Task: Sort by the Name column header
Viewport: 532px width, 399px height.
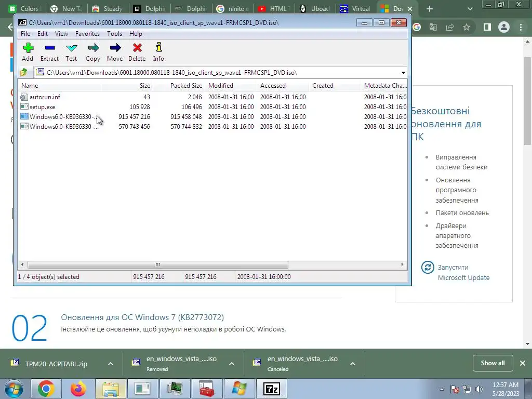Action: (x=59, y=86)
